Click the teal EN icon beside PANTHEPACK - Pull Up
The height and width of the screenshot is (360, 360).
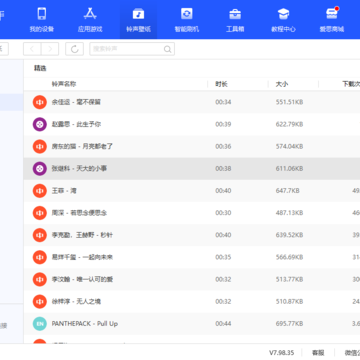pyautogui.click(x=40, y=323)
